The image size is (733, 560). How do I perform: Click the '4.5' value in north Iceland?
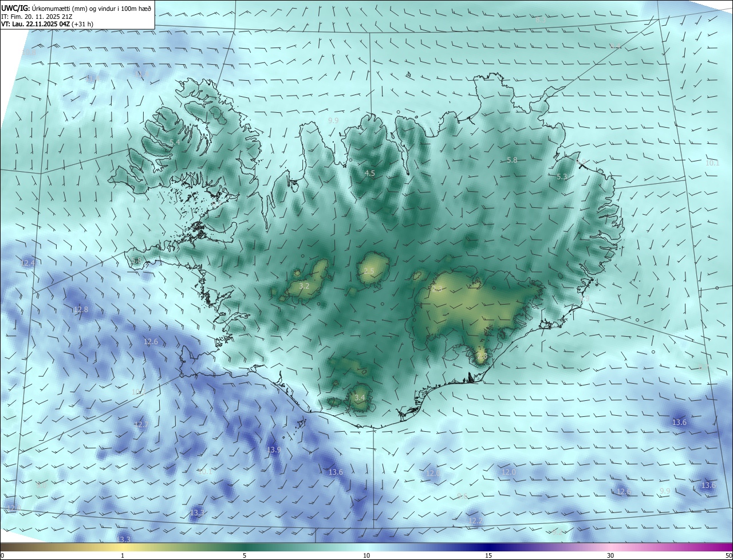click(x=370, y=173)
